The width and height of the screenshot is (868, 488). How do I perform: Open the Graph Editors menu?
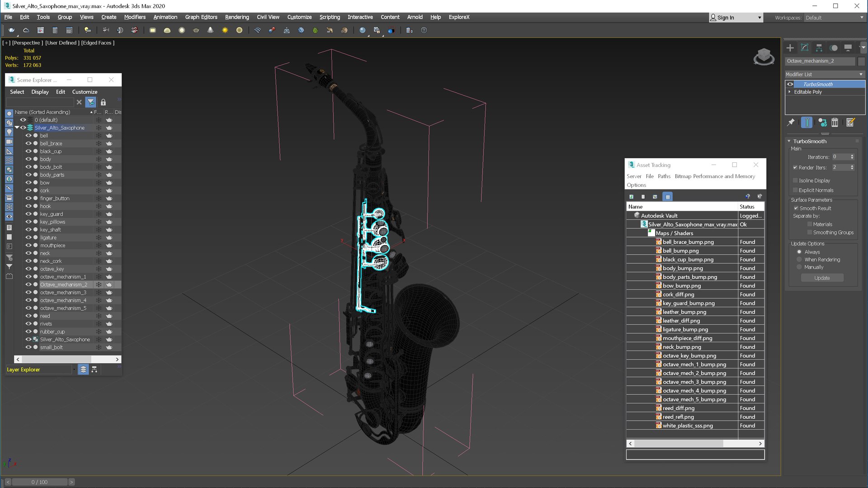[201, 17]
